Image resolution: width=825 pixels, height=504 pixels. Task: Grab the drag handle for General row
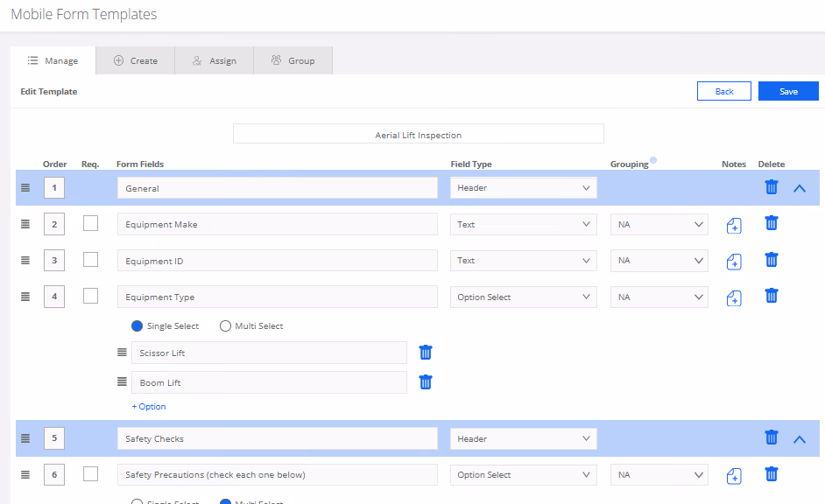25,187
